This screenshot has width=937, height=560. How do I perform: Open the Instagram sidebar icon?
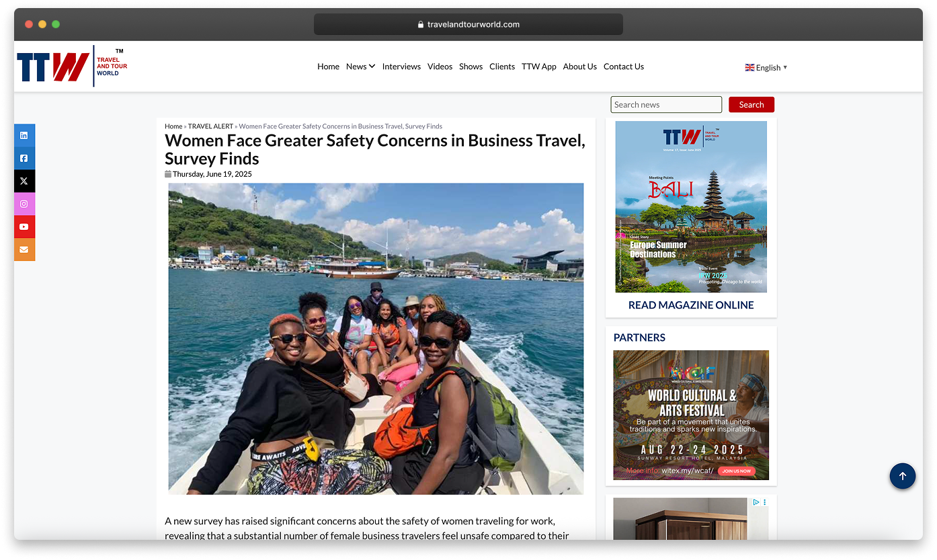pyautogui.click(x=24, y=204)
